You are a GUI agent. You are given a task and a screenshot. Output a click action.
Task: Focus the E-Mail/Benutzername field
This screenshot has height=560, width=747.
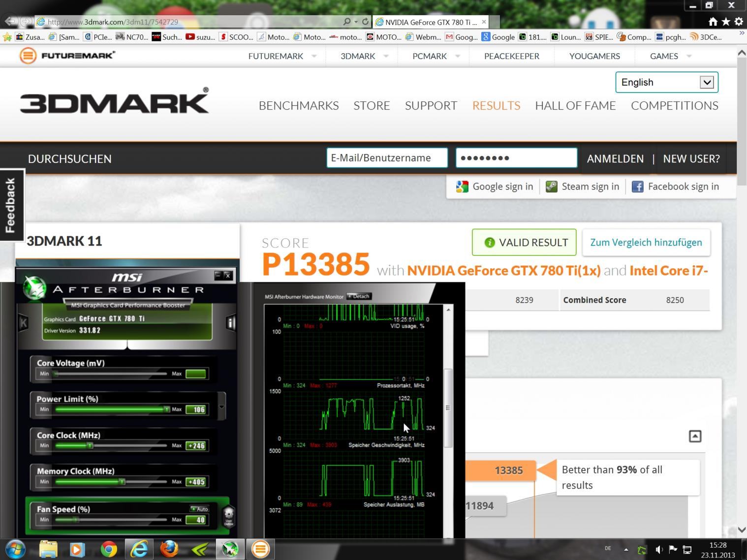[387, 158]
